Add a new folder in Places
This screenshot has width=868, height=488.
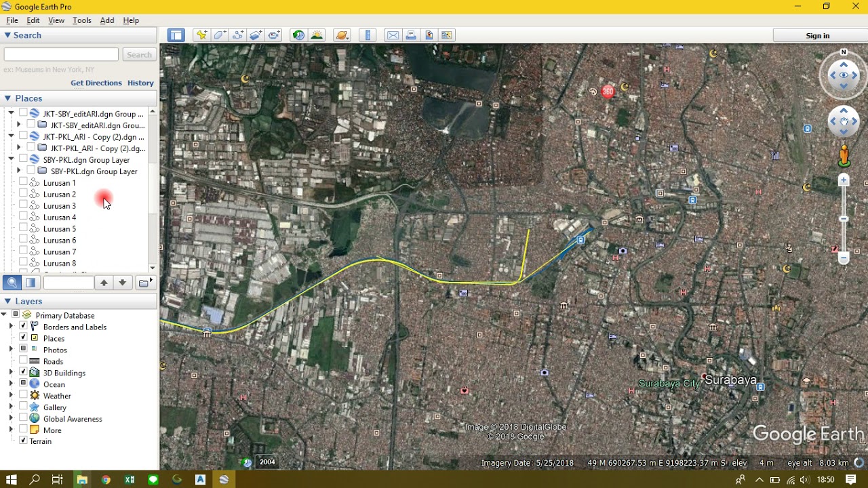pos(144,283)
